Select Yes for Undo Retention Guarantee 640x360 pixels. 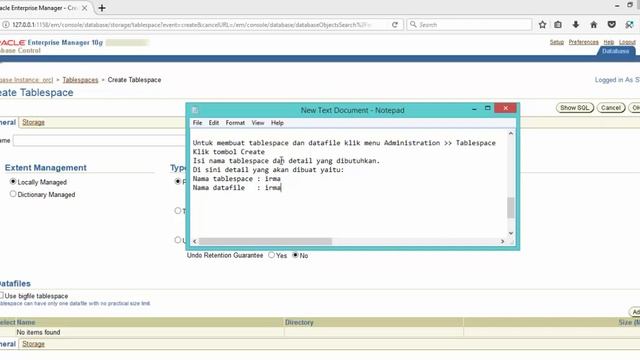(271, 255)
